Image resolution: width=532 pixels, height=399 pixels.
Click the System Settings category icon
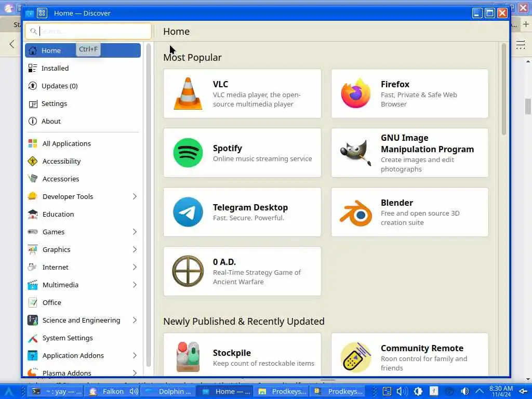pyautogui.click(x=33, y=338)
